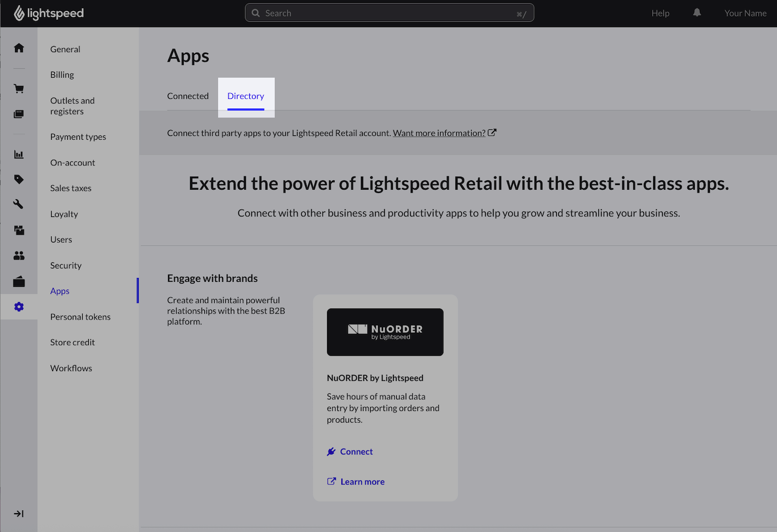
Task: Open the Your Name account menu
Action: pyautogui.click(x=745, y=12)
